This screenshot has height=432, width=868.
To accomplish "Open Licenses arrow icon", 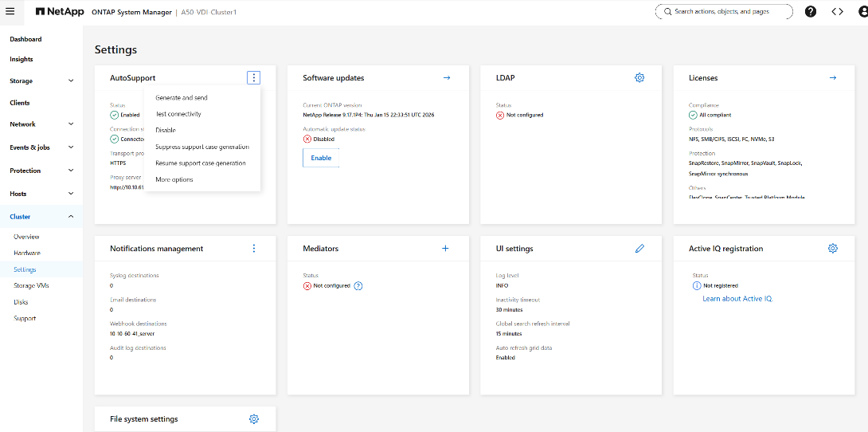I will coord(833,78).
